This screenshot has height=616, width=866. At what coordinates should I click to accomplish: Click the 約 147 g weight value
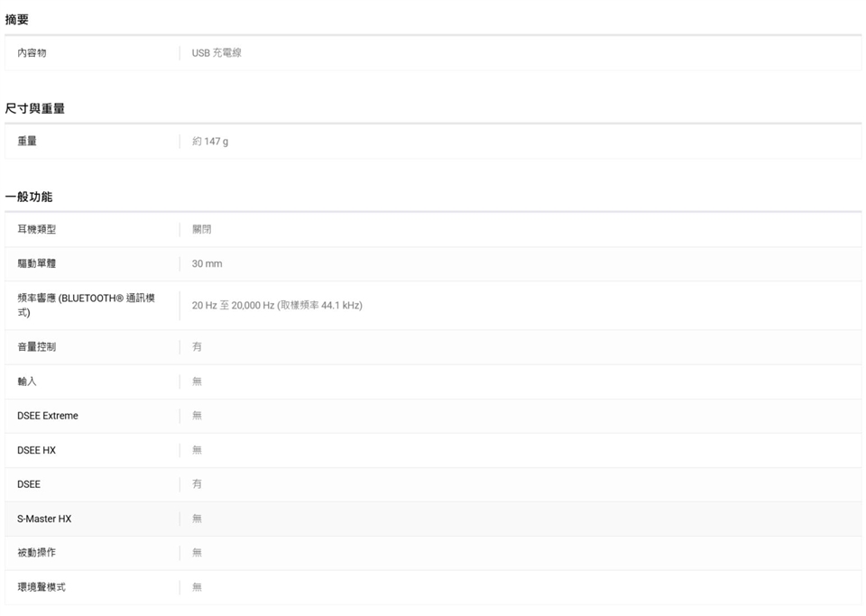pyautogui.click(x=210, y=142)
